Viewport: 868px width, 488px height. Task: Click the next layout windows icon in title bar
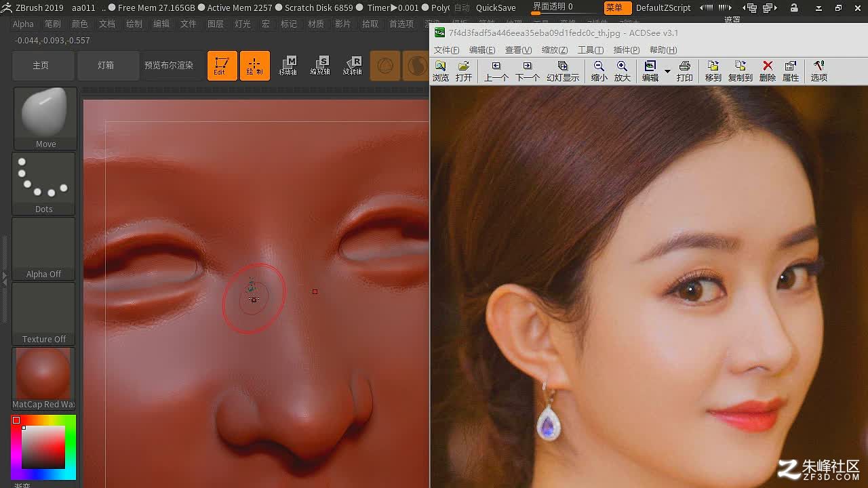click(770, 8)
